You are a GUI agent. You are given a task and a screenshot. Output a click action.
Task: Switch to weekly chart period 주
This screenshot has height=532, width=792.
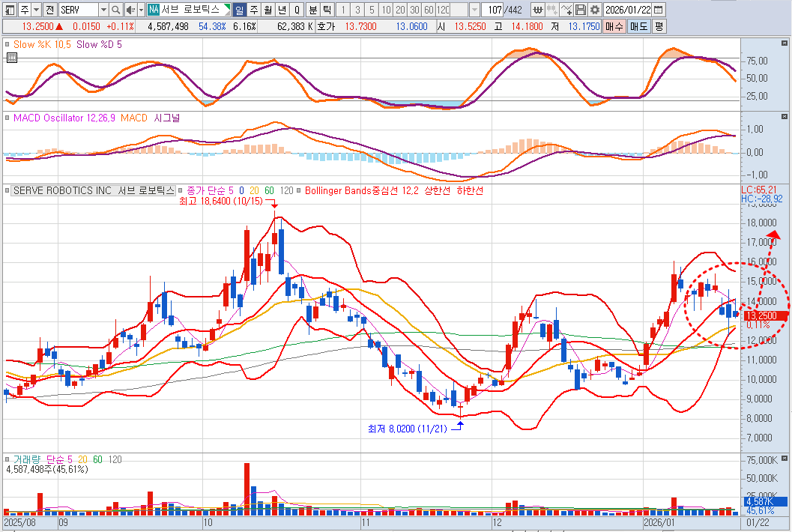[253, 10]
